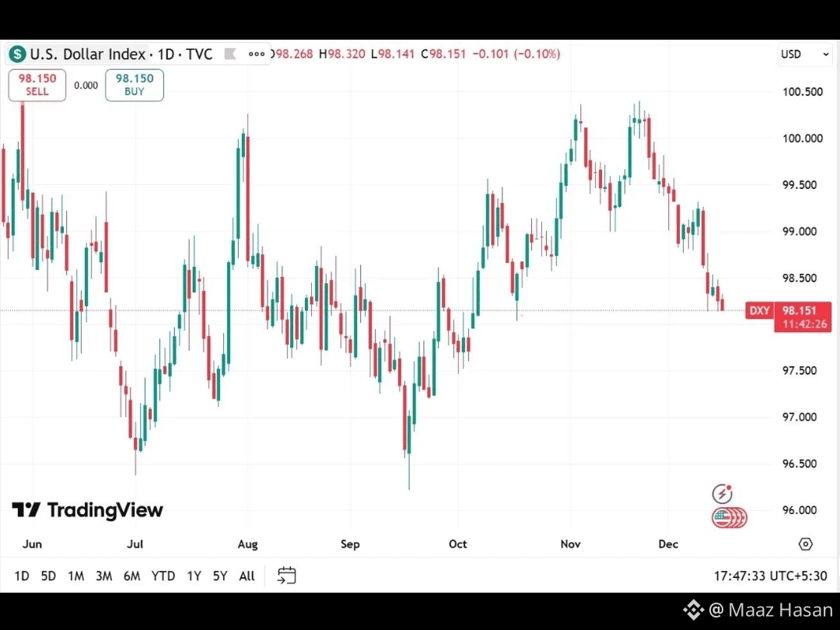Image resolution: width=840 pixels, height=630 pixels.
Task: Click the TradingView logo
Action: click(87, 510)
